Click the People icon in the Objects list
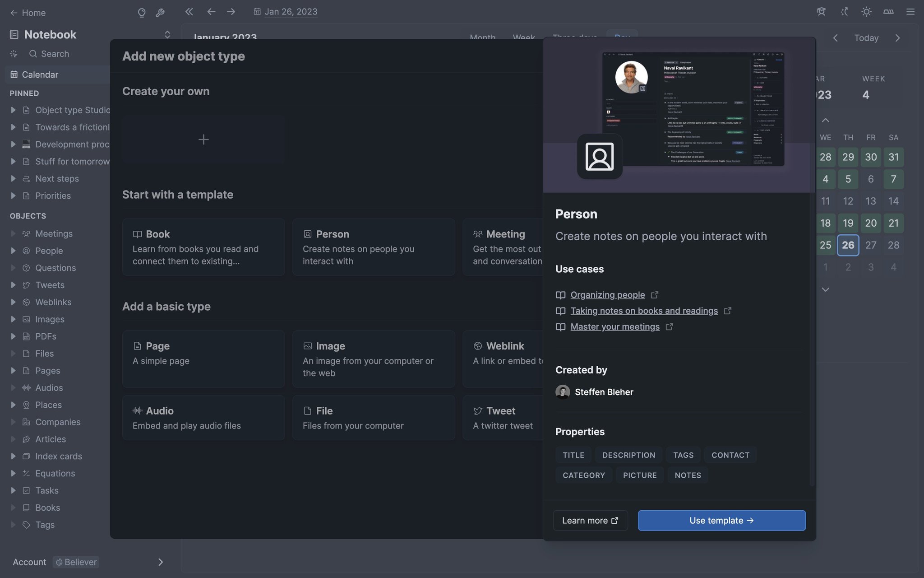 coord(26,251)
